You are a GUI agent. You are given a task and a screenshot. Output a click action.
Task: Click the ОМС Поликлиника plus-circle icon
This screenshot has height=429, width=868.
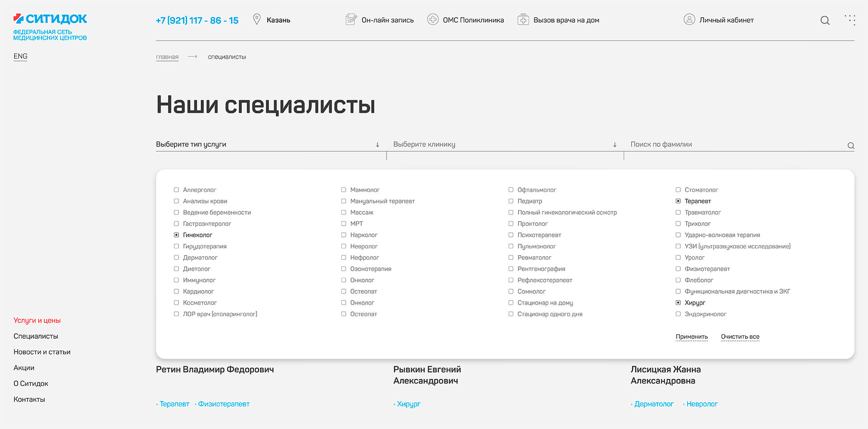[433, 19]
